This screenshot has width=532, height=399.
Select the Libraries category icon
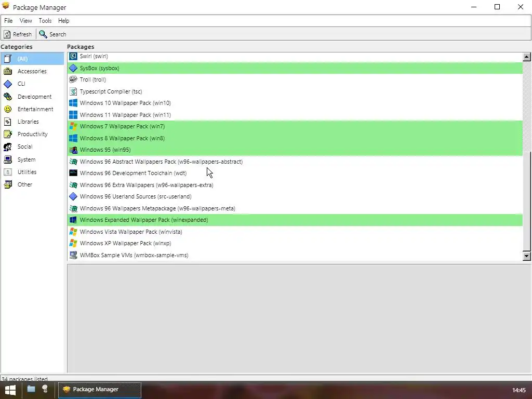pos(8,122)
